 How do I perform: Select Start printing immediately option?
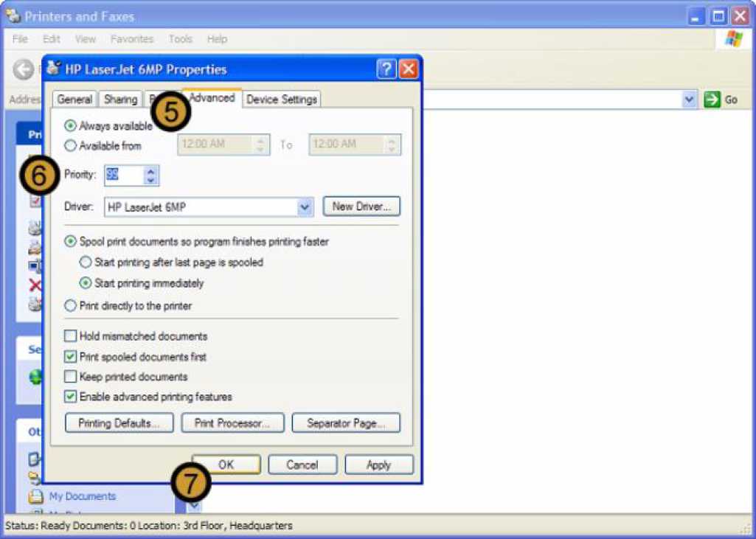86,283
